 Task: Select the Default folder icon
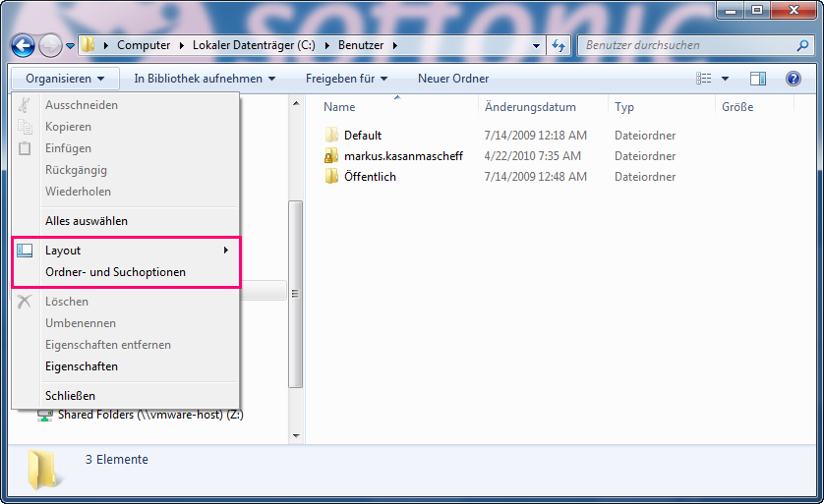331,136
